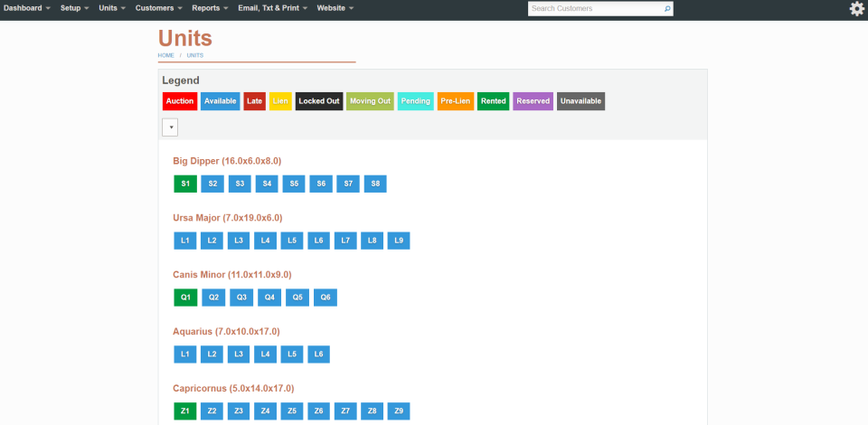This screenshot has width=868, height=425.
Task: Open the Website menu
Action: (335, 8)
